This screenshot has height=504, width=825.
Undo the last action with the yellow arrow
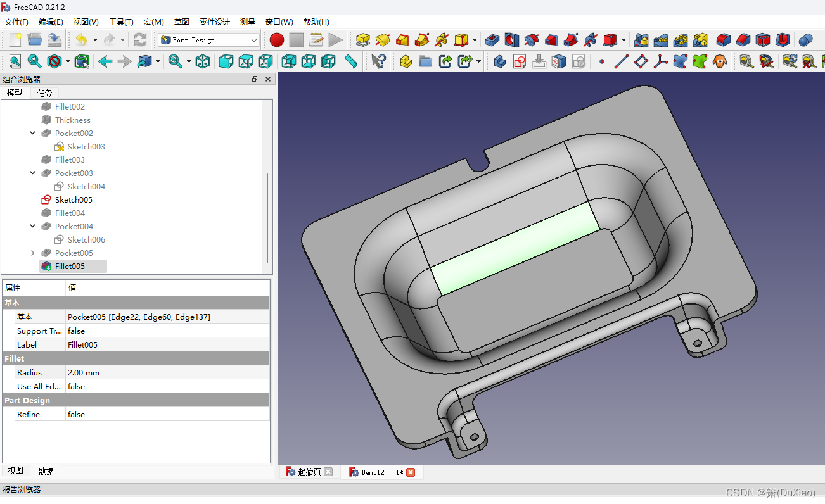(81, 40)
